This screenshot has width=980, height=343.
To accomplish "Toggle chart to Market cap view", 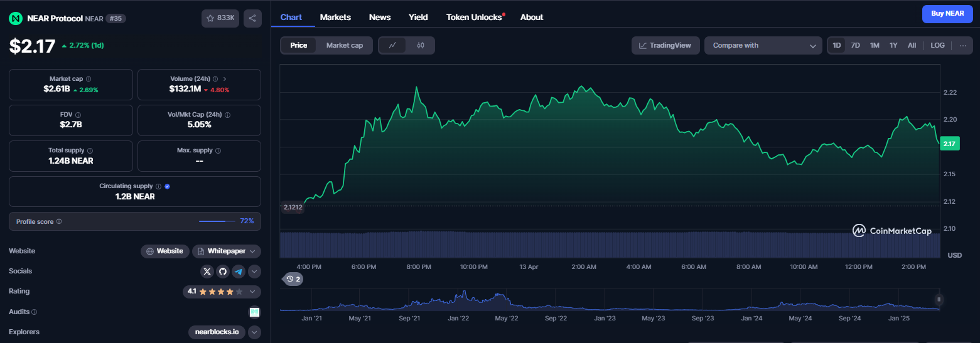I will click(344, 45).
